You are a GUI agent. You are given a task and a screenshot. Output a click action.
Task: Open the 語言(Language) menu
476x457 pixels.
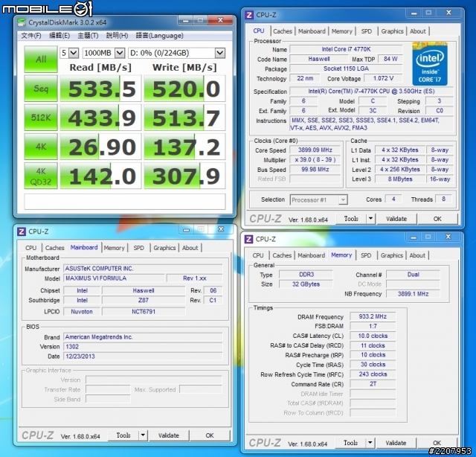[159, 36]
